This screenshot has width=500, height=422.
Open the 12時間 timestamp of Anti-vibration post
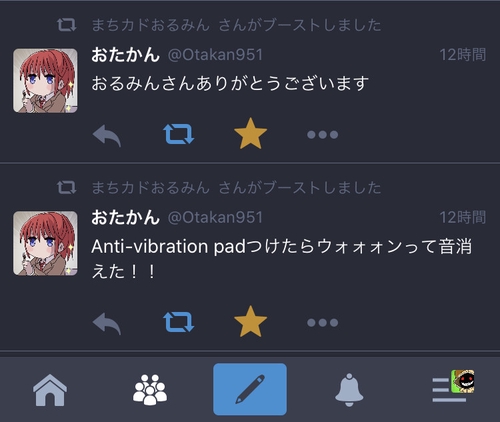463,217
